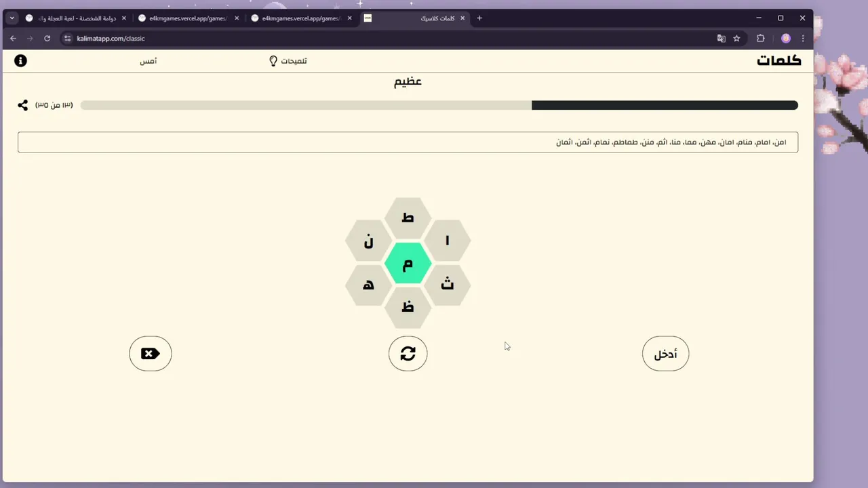Click the word count (١٣ من ٣٥)
The height and width of the screenshot is (488, 868).
(x=54, y=105)
